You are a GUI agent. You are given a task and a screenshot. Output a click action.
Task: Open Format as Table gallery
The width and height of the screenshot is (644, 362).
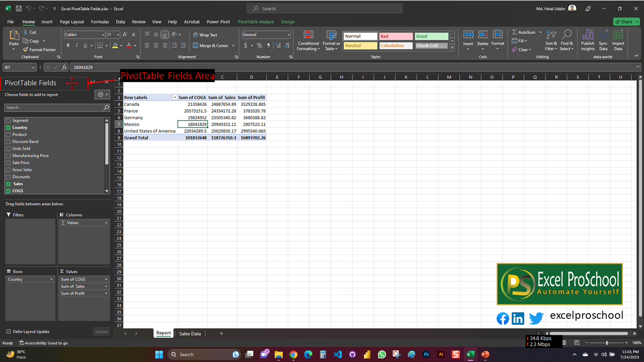331,40
